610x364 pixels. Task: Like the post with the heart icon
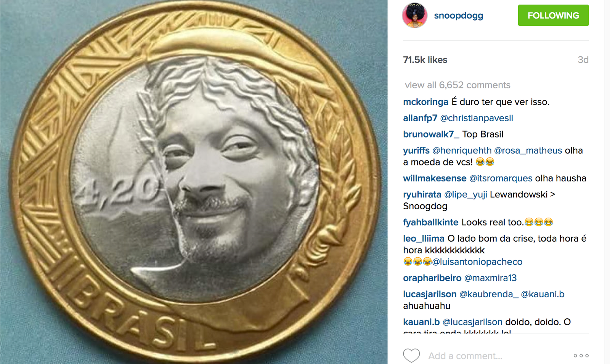click(x=411, y=355)
